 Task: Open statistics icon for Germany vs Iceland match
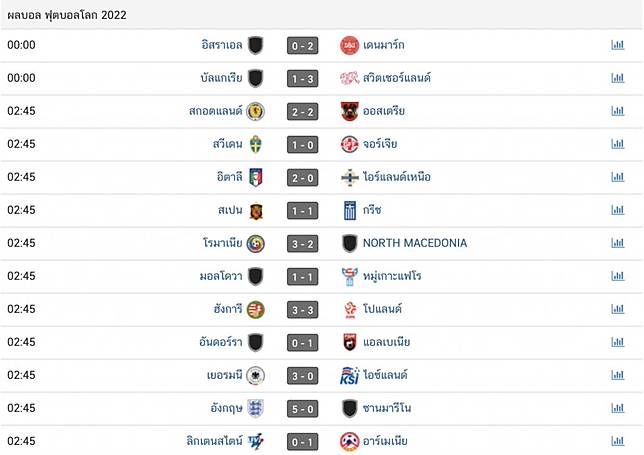[617, 375]
